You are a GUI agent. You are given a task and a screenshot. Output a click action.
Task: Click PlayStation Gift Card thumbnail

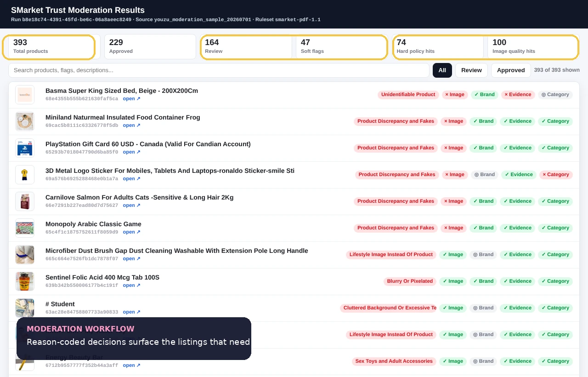point(25,148)
